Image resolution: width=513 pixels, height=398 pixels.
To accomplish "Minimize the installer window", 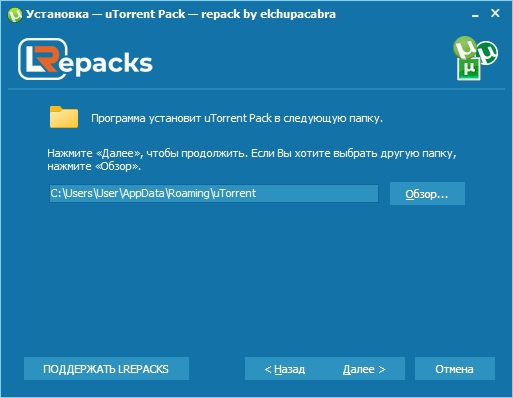I will [475, 15].
